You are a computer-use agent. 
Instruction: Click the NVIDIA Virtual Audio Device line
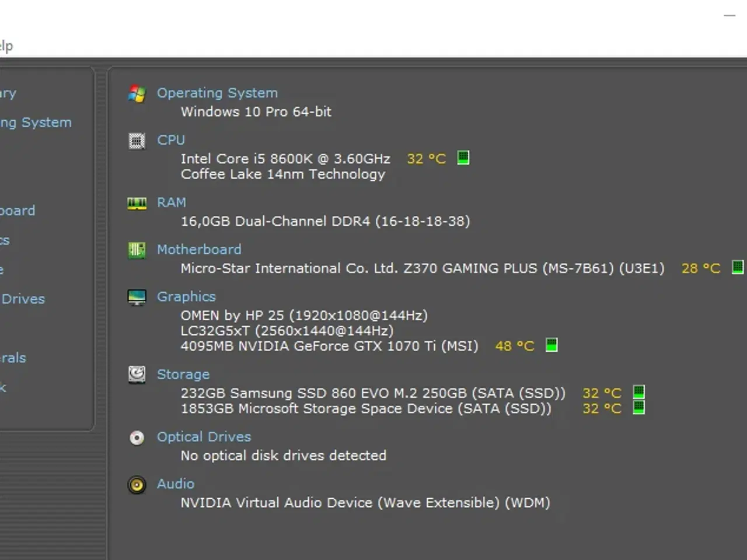[x=365, y=503]
